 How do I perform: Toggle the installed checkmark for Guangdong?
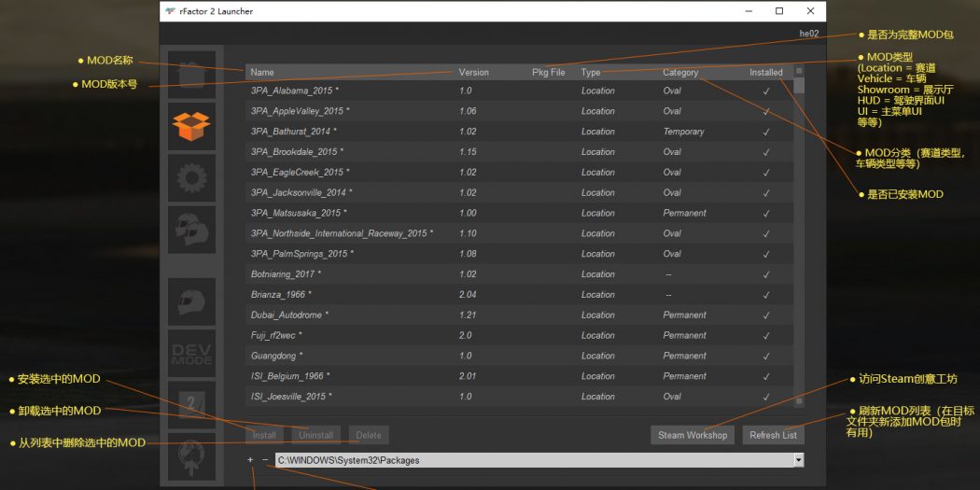pos(766,357)
